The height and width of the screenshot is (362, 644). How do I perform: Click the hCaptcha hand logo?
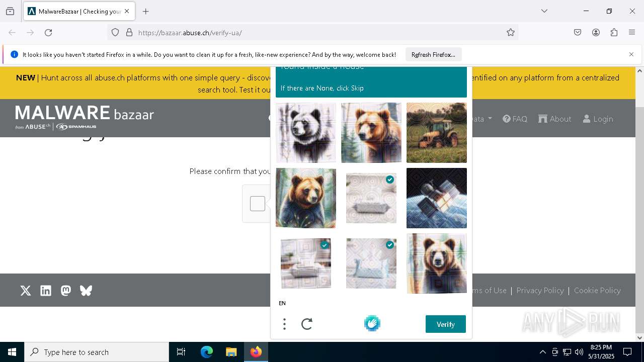point(372,323)
